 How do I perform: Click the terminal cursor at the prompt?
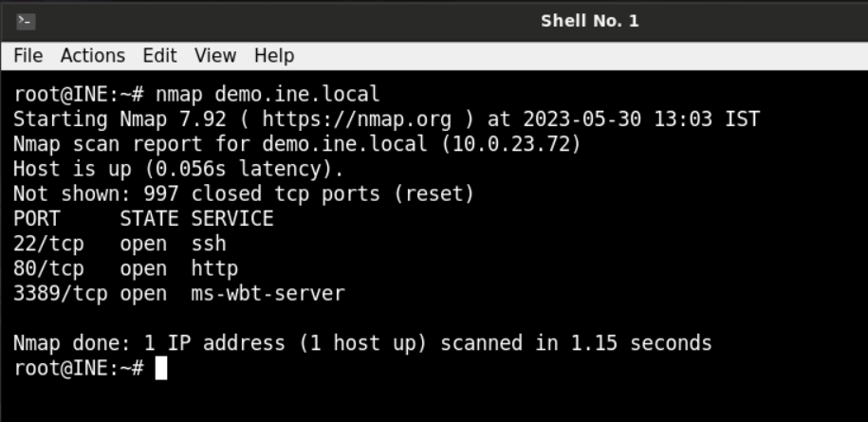[x=161, y=368]
